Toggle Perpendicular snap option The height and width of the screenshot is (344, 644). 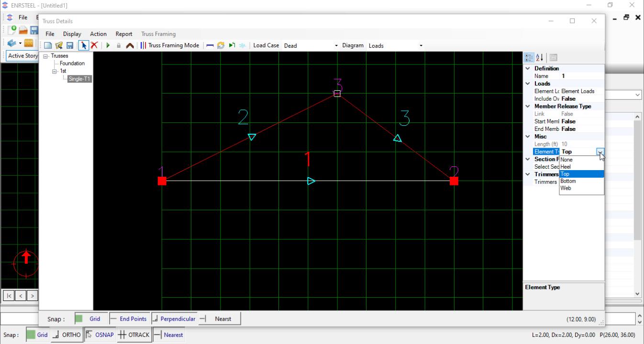174,319
